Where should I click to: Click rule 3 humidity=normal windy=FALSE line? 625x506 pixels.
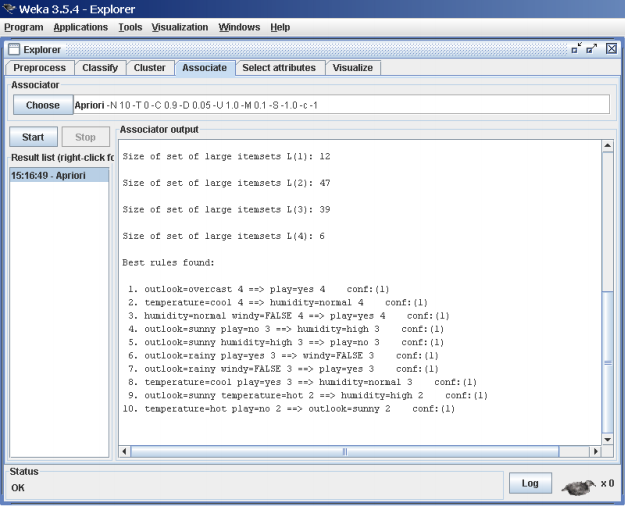(x=289, y=315)
